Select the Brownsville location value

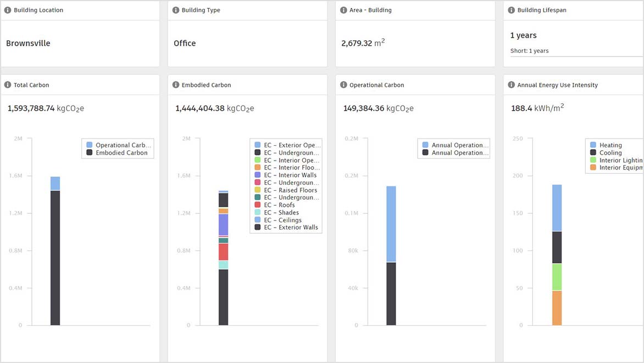27,43
